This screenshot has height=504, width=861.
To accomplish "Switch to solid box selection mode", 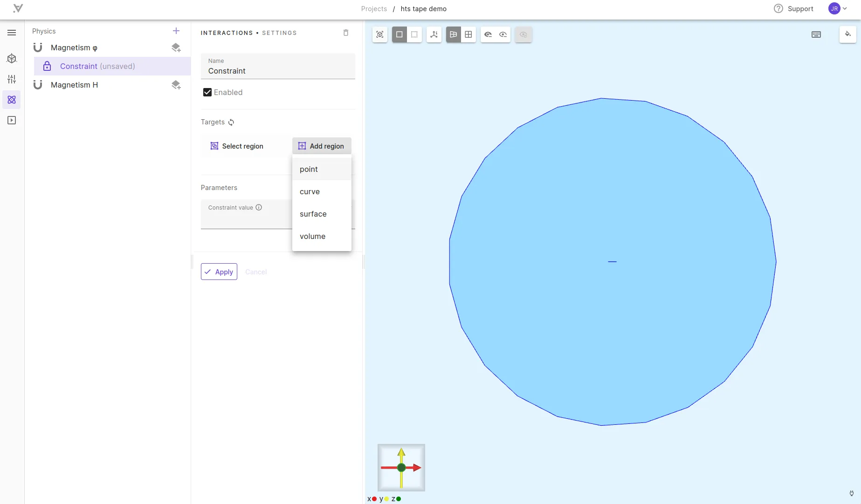I will coord(400,34).
